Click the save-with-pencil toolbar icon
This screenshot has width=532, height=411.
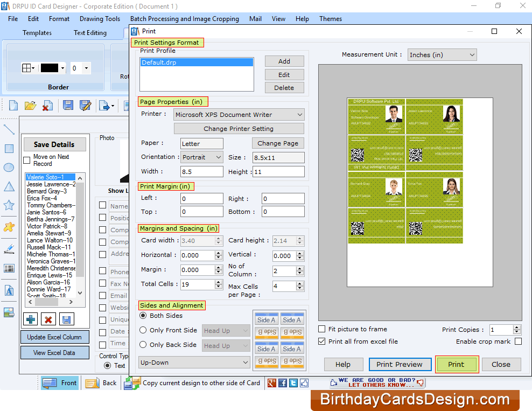[x=85, y=106]
